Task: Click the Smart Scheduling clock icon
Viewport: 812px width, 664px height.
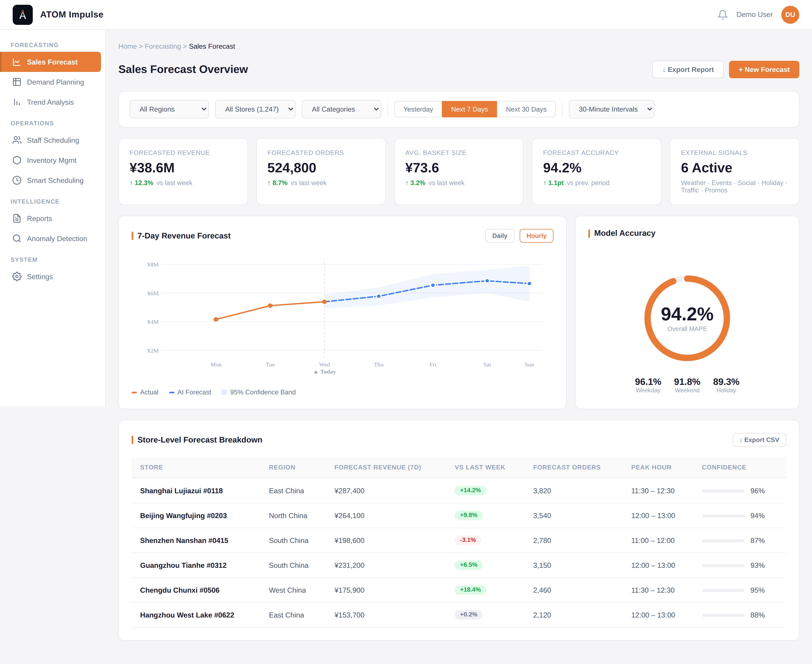Action: point(17,181)
